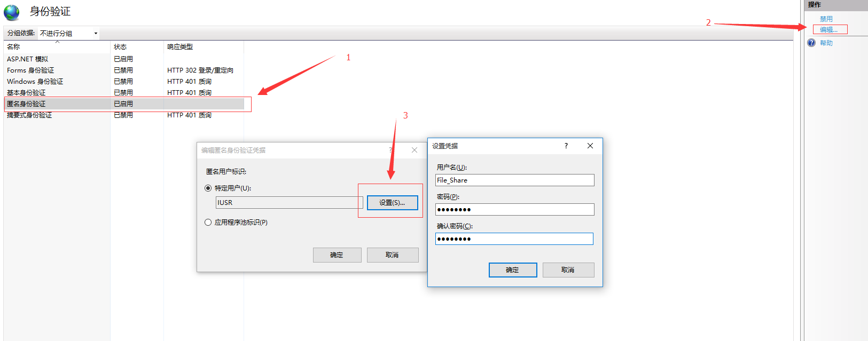
Task: Sort by the 状态 column header
Action: (137, 47)
